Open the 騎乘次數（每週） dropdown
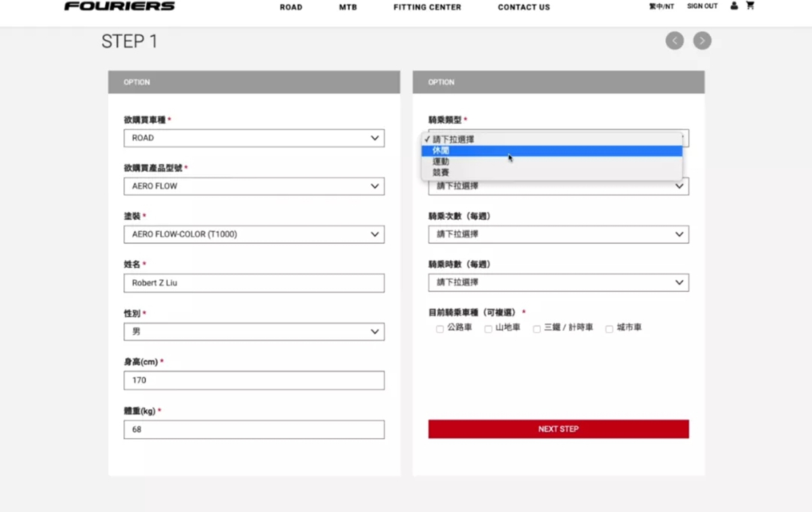This screenshot has height=512, width=812. (x=558, y=234)
